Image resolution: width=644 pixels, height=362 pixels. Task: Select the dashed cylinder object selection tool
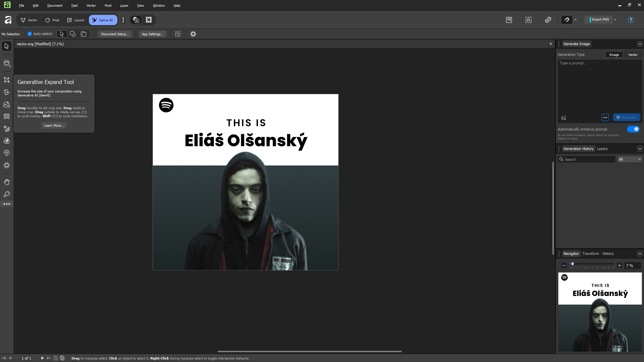[x=7, y=63]
